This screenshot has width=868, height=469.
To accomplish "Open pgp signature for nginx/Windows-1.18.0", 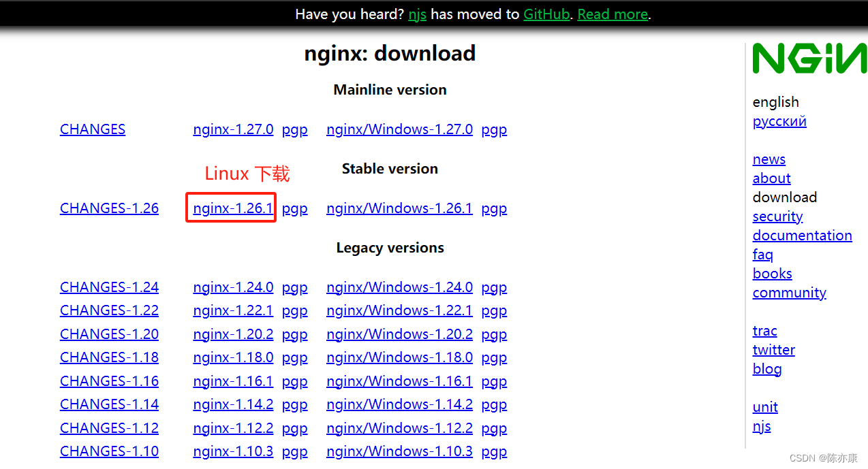I will coord(494,358).
